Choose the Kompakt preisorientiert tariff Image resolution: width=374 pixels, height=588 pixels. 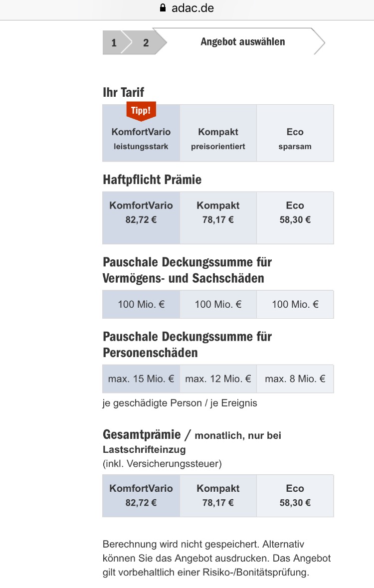(218, 139)
